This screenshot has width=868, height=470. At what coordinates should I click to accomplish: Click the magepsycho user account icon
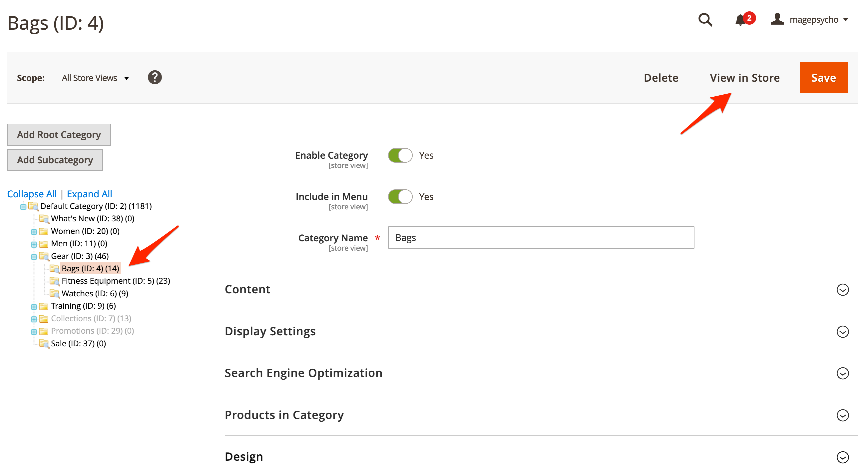777,19
